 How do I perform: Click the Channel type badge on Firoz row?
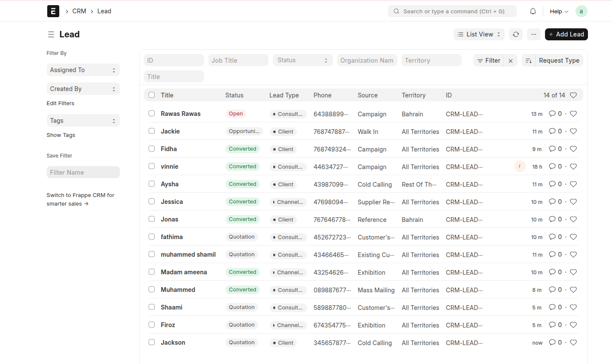(x=288, y=325)
